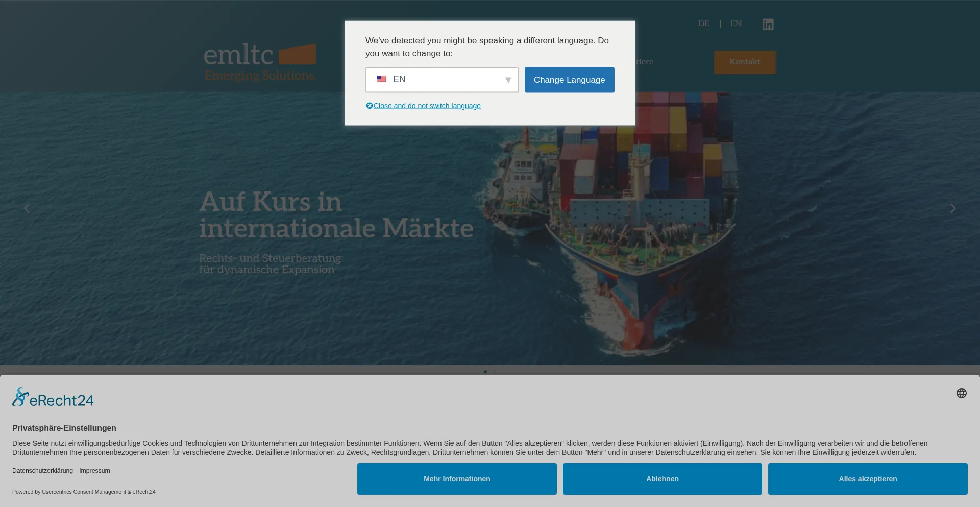Open Mehr Informationen about cookies

[x=457, y=479]
